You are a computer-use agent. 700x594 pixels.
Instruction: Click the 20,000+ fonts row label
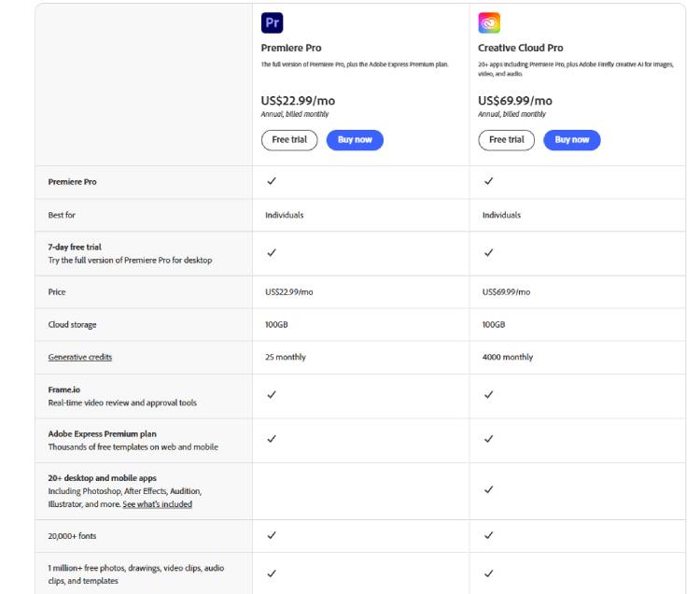72,536
